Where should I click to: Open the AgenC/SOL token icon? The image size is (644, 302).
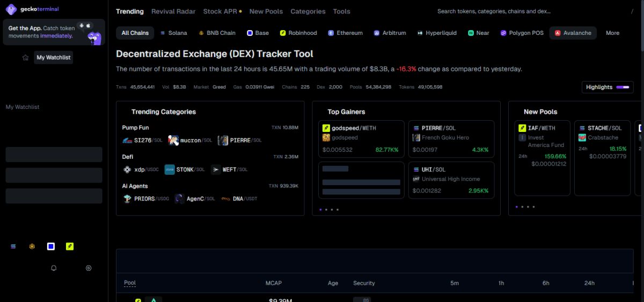click(179, 198)
